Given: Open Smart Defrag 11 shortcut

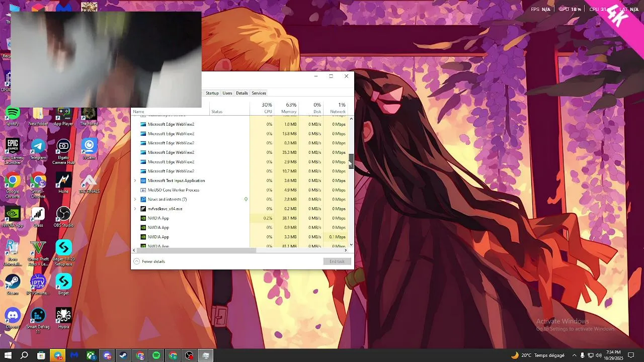Looking at the screenshot, I should point(38,320).
